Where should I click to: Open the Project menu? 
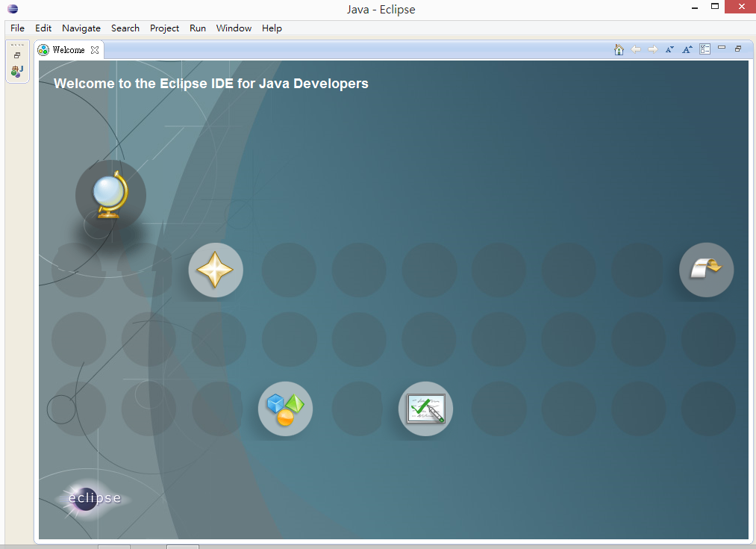164,28
